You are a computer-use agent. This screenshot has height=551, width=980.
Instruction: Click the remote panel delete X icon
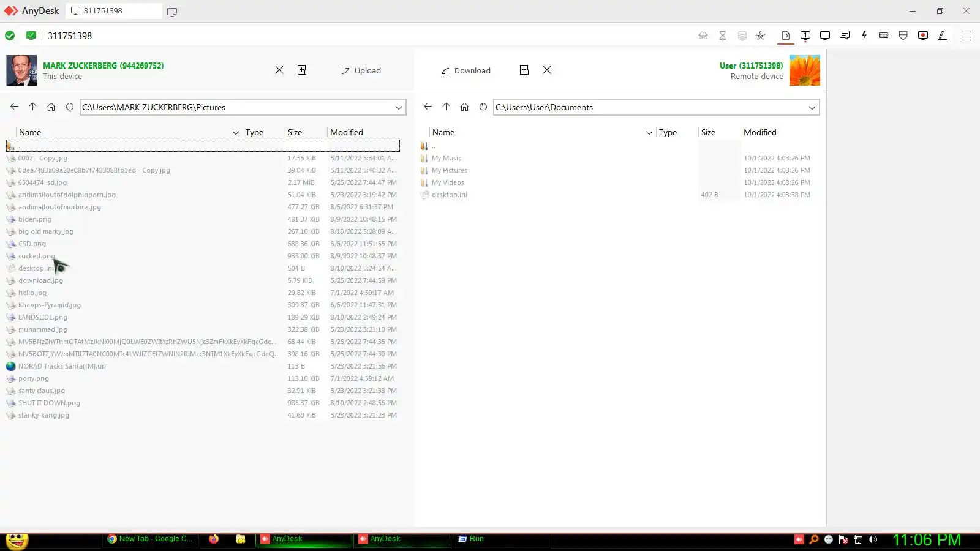tap(547, 70)
